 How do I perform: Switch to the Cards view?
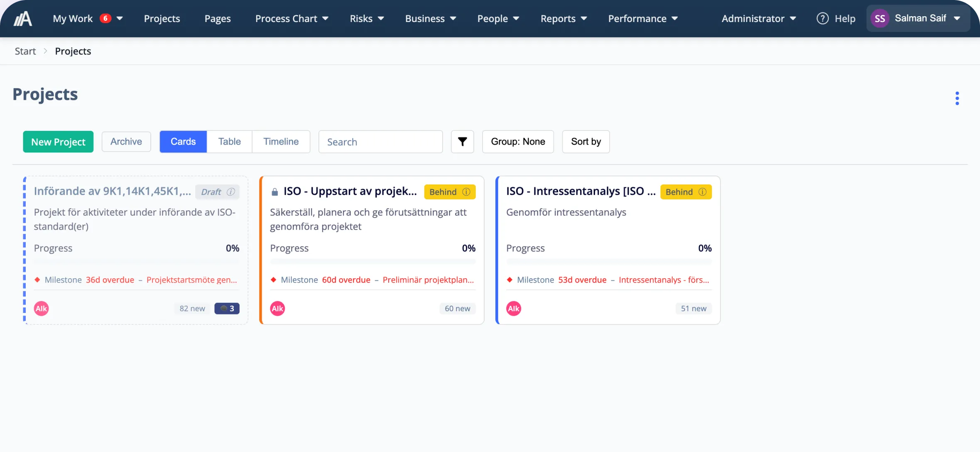pyautogui.click(x=183, y=142)
